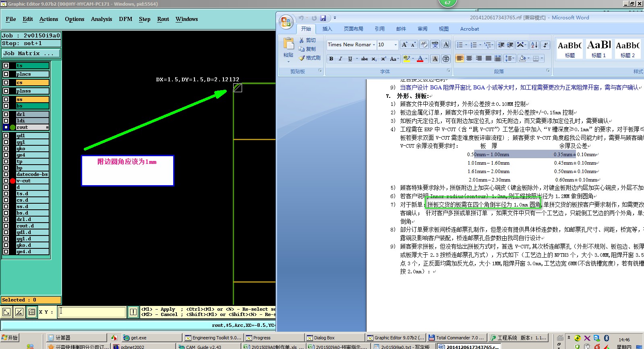This screenshot has width=644, height=349.
Task: Toggle checkbox for cs layer
Action: 6,83
